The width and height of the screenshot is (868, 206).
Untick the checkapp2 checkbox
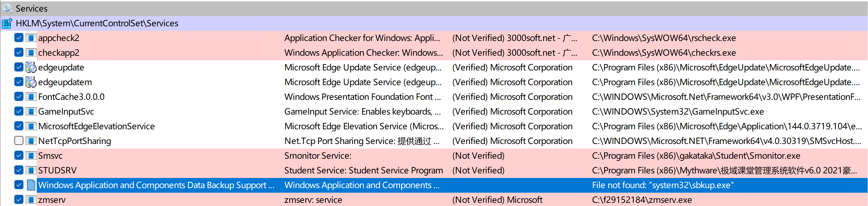click(19, 53)
